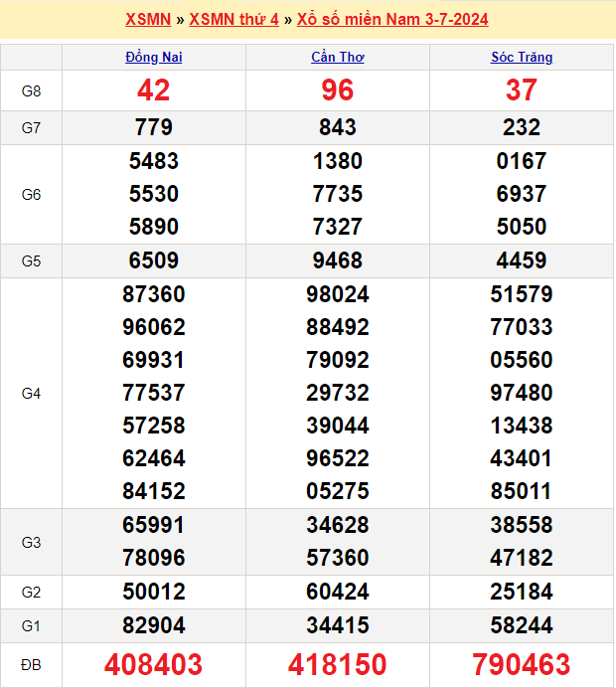Go to the Sóc Trăng results link
Viewport: 616px width, 688px height.
[522, 57]
